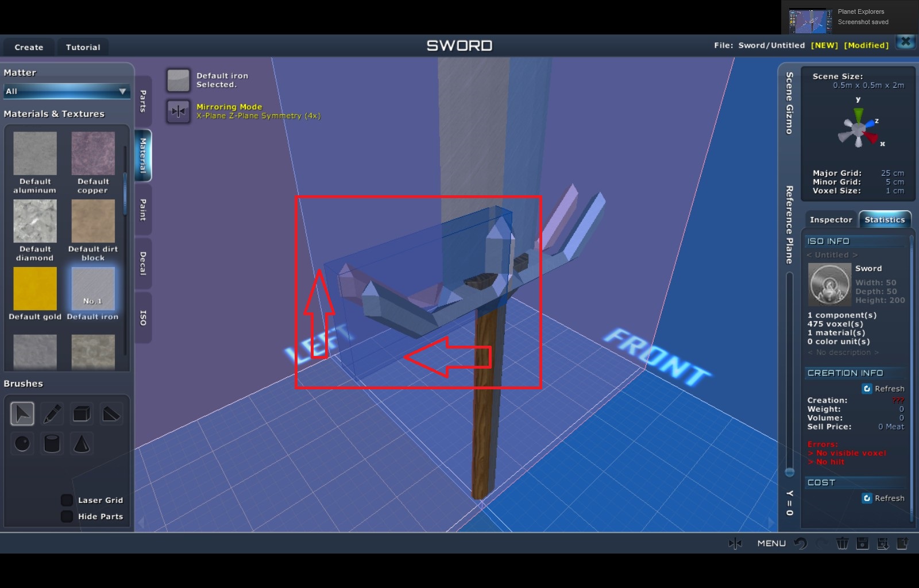The image size is (919, 588).
Task: Select the wedge slope brush tool
Action: [111, 413]
